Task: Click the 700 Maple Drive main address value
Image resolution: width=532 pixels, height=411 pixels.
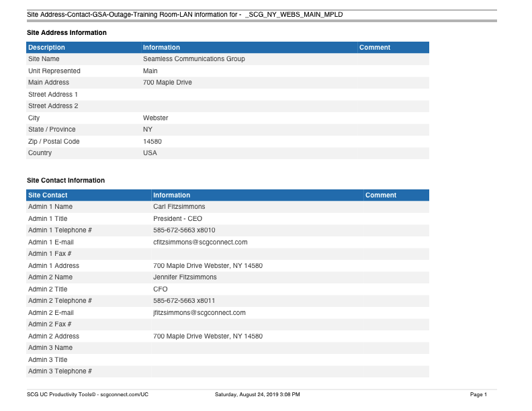Action: 167,83
